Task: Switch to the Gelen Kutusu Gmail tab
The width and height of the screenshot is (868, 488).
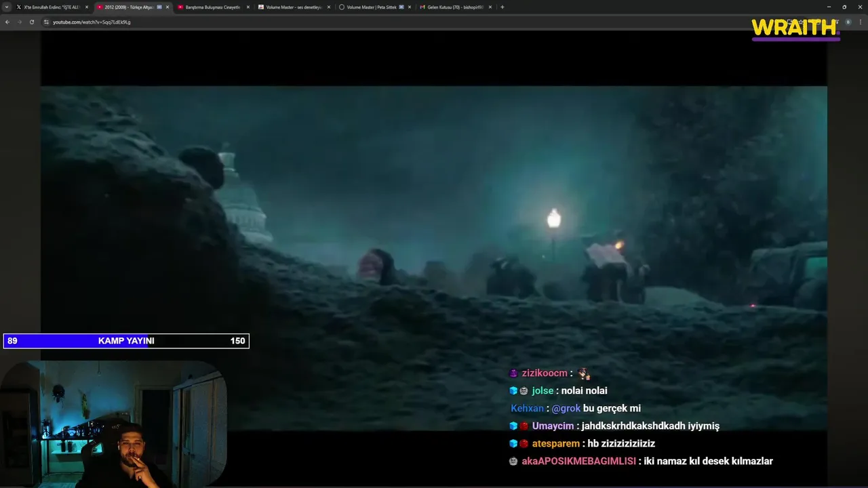Action: coord(455,7)
